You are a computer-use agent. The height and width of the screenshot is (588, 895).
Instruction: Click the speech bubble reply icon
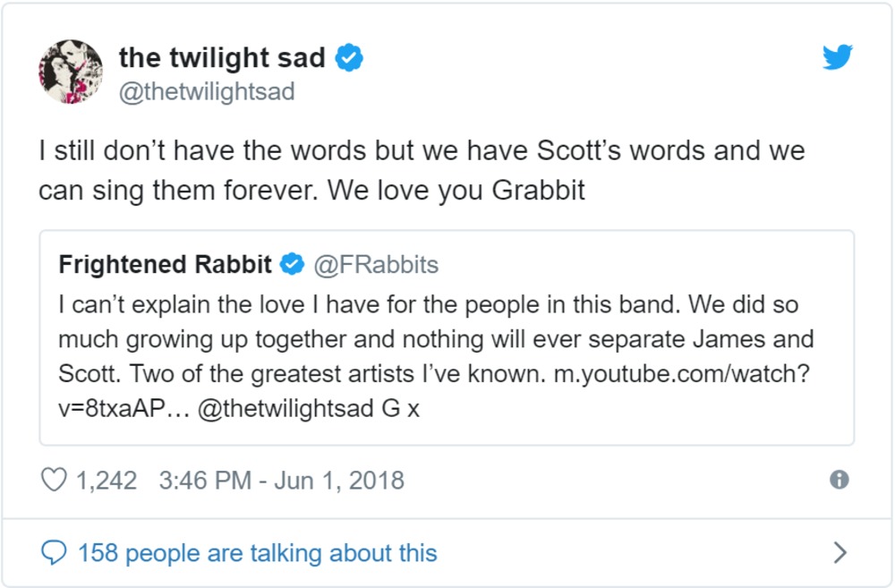pos(55,553)
